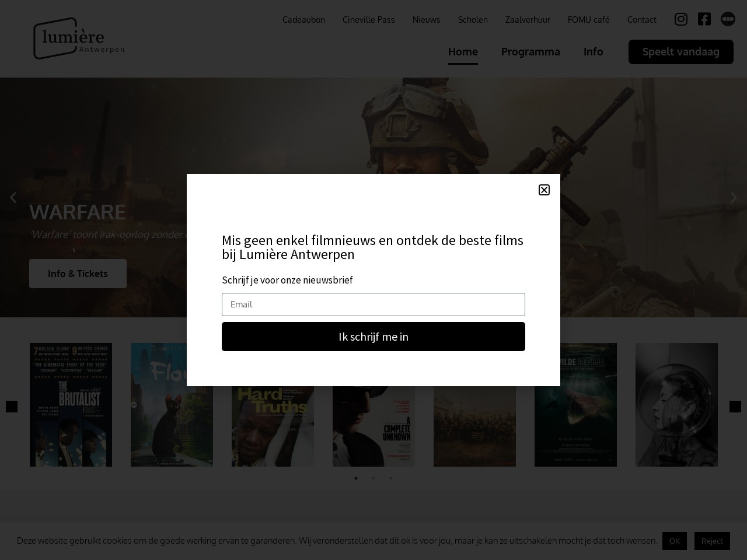The width and height of the screenshot is (747, 560).
Task: Open the Flow cat poster
Action: (x=172, y=405)
